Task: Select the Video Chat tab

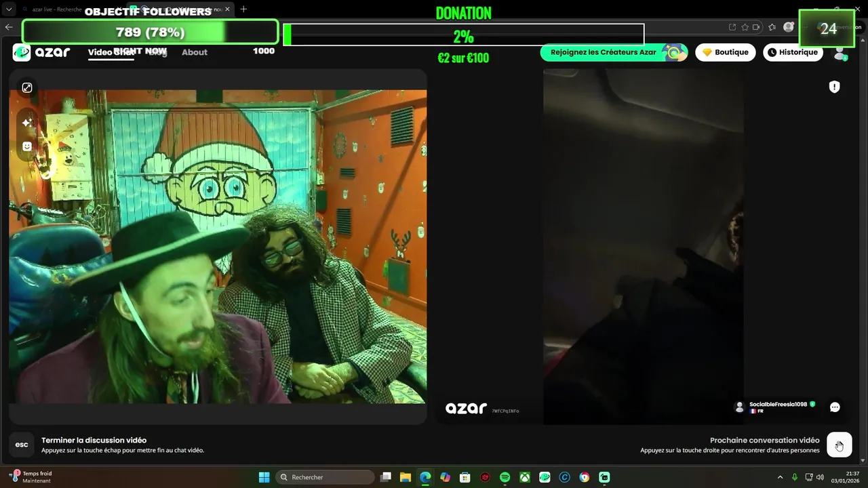Action: [111, 52]
